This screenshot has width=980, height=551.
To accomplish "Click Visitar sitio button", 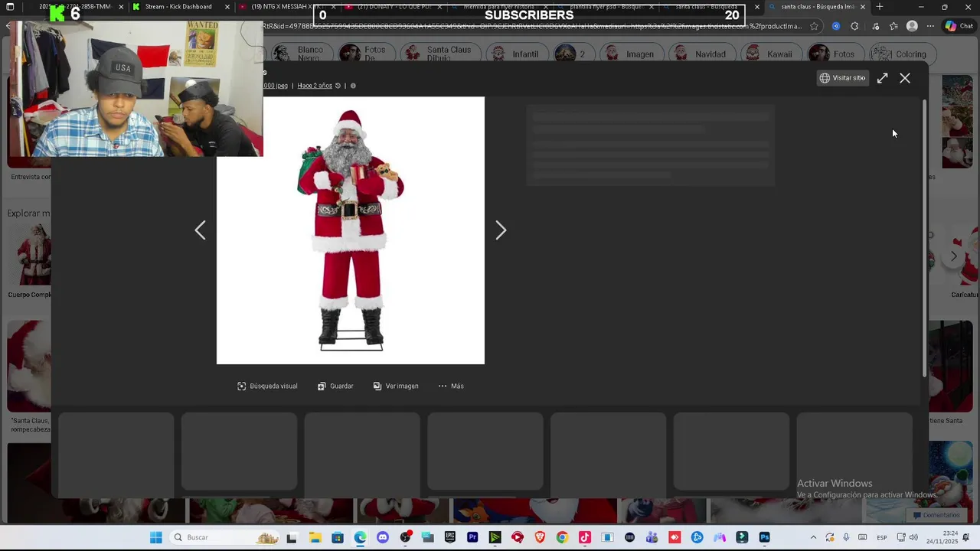I will [x=842, y=78].
